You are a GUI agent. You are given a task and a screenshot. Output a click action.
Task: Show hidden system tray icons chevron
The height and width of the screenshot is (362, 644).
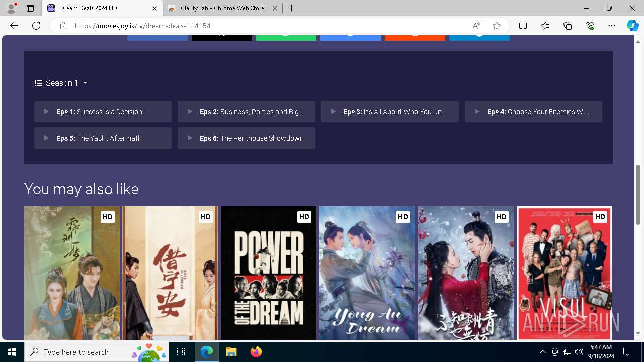(542, 352)
